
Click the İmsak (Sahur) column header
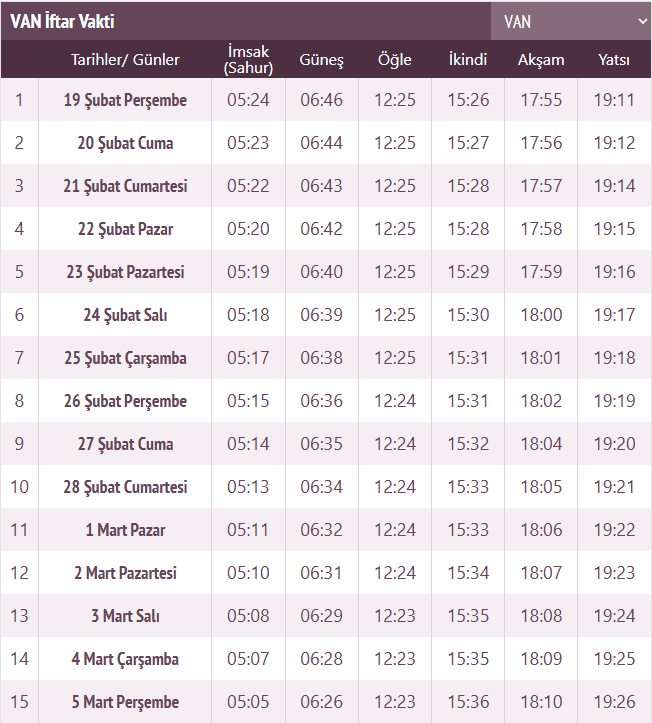coord(248,60)
